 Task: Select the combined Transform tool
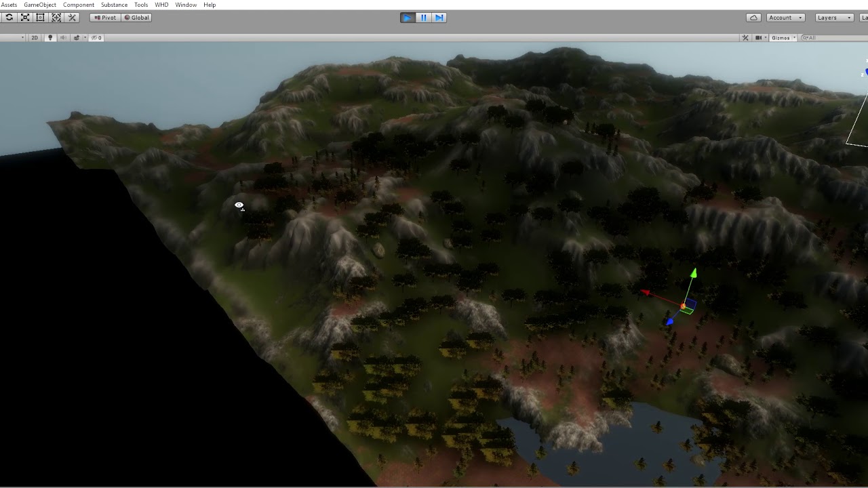[x=56, y=18]
